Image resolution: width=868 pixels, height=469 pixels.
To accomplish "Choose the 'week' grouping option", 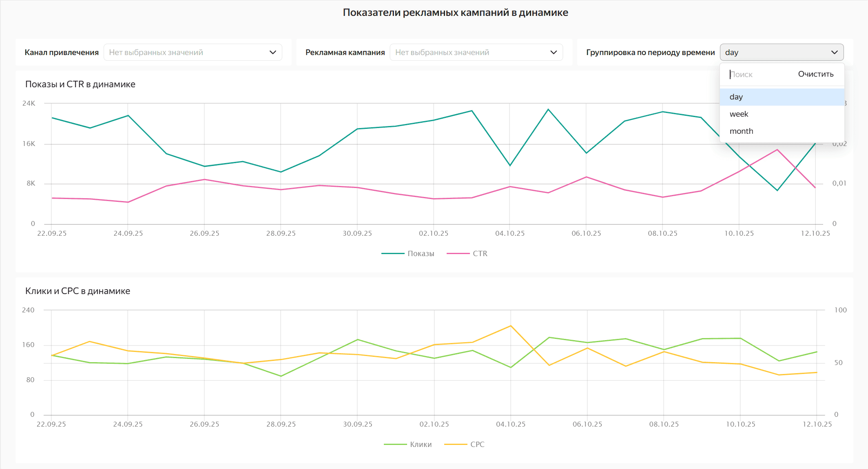I will pos(739,114).
